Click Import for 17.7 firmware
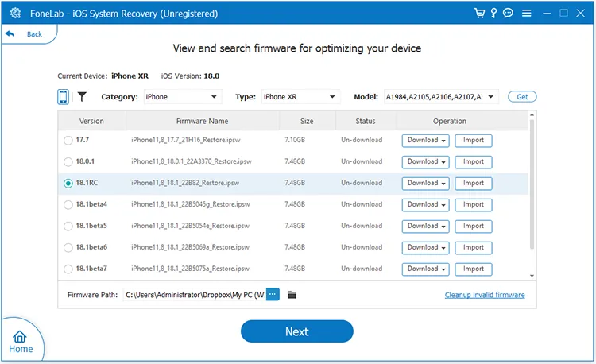The height and width of the screenshot is (364, 596). click(x=474, y=140)
